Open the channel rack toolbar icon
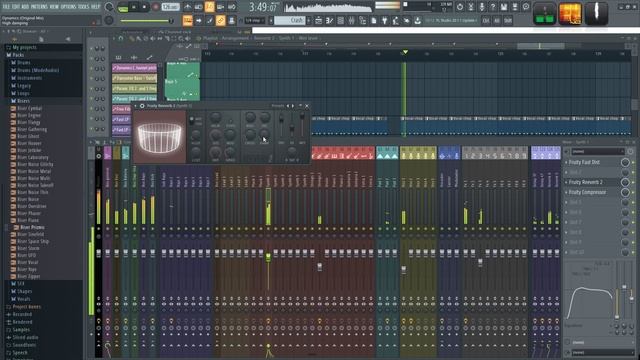This screenshot has width=640, height=360. click(x=340, y=20)
